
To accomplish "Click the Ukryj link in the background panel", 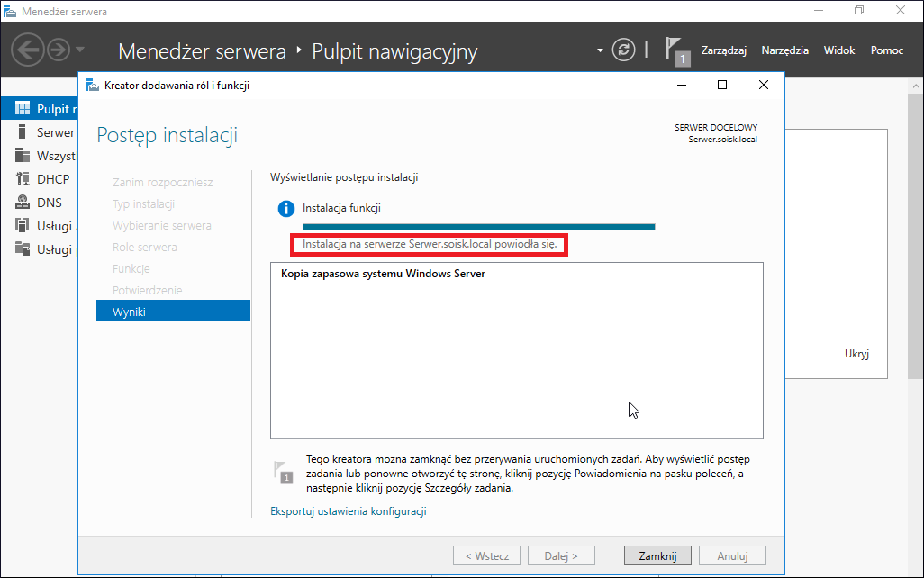I will pyautogui.click(x=856, y=354).
